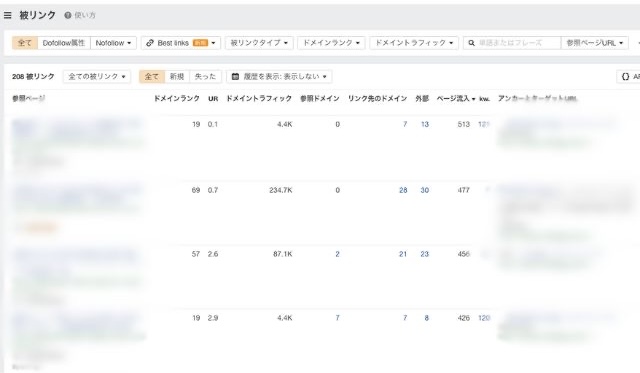Image resolution: width=640 pixels, height=373 pixels.
Task: Click external links value 8
Action: point(427,318)
